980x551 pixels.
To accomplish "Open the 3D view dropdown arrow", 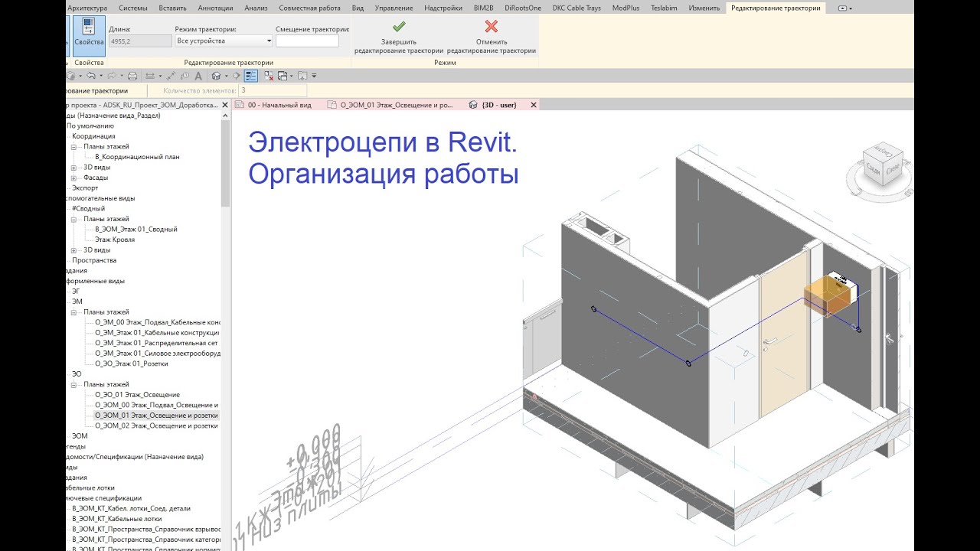I will pyautogui.click(x=227, y=76).
